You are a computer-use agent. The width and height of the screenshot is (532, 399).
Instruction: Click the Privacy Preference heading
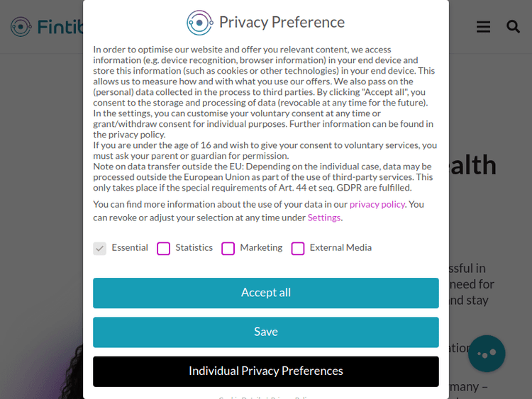point(282,23)
